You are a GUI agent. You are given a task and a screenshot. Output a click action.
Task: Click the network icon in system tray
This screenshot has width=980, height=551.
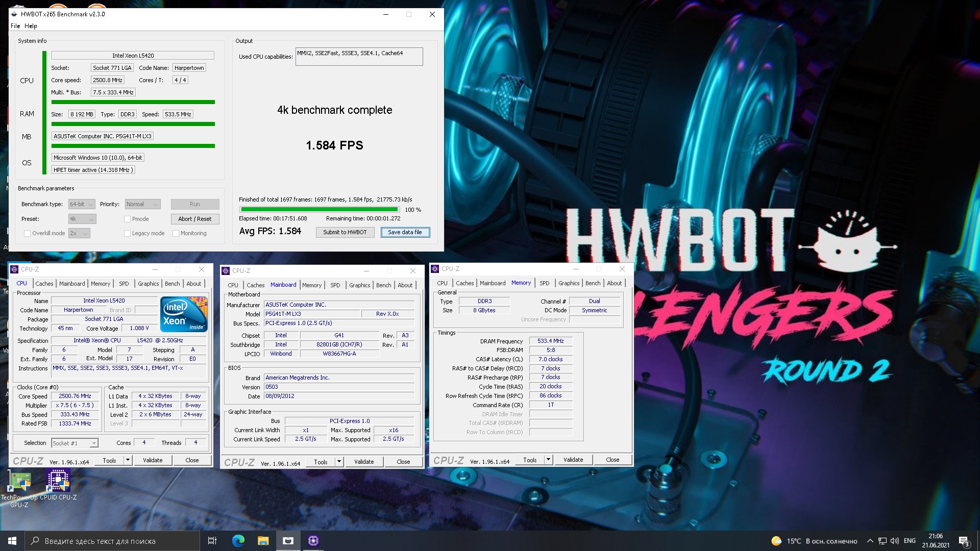[x=882, y=541]
